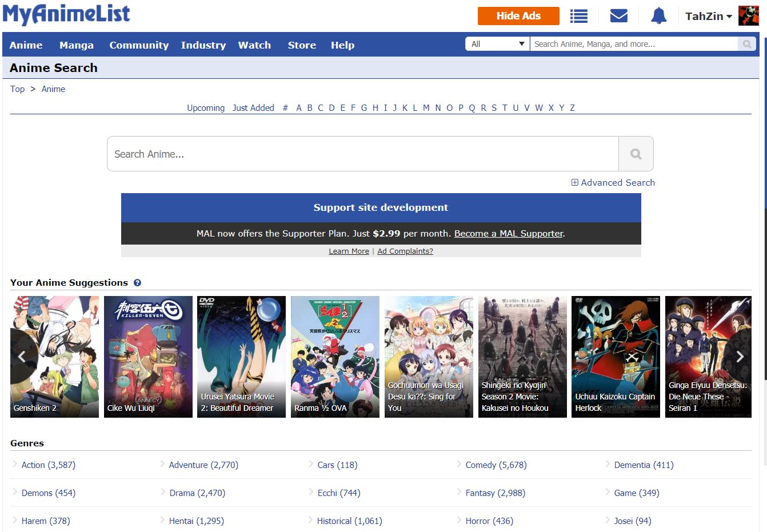The image size is (767, 532).
Task: Click the suggestions help question mark icon
Action: 137,282
